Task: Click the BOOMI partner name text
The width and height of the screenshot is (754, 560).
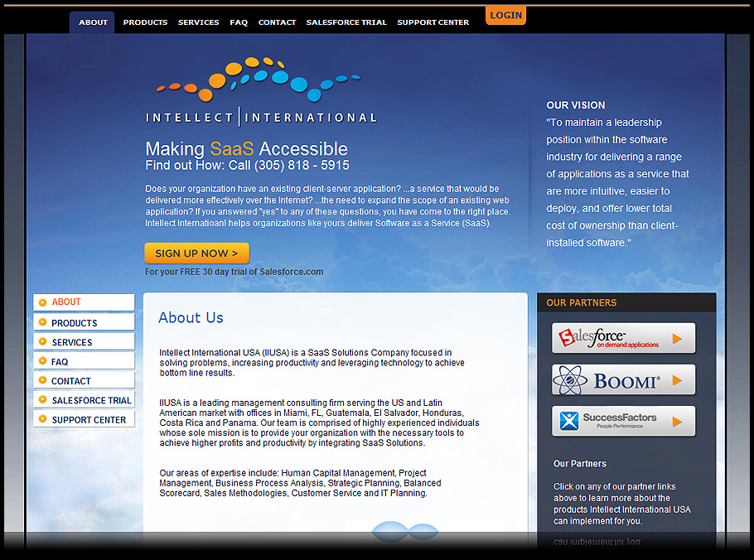Action: coord(626,382)
